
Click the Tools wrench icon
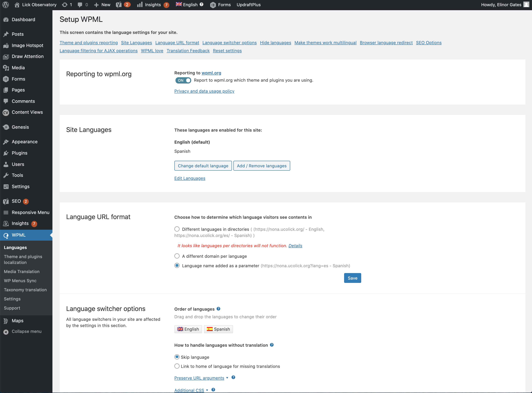tap(6, 175)
